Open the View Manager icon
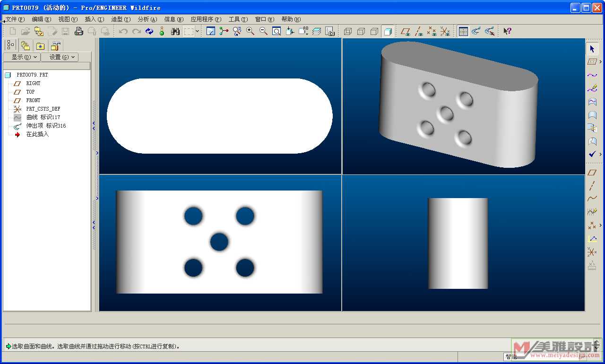Screen dimensions: 605x364 pos(329,31)
